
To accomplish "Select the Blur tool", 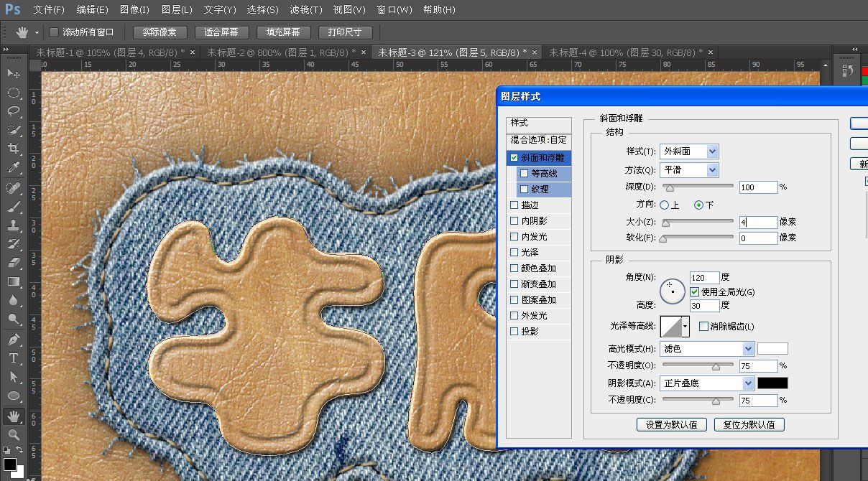I will (x=14, y=300).
